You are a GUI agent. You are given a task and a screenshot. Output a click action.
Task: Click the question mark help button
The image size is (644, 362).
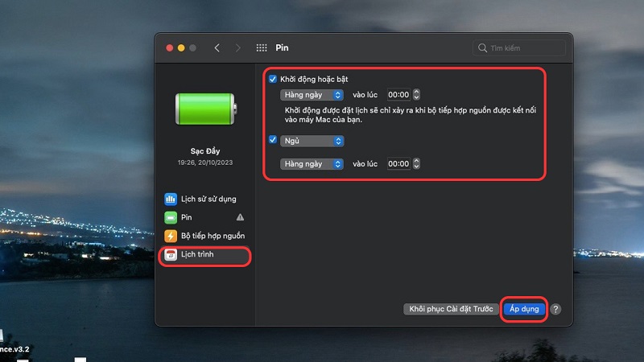tap(556, 309)
